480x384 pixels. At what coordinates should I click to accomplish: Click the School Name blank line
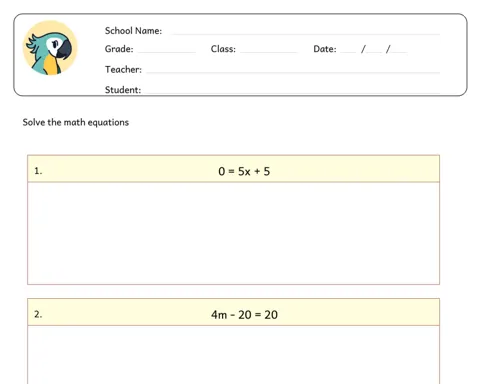[306, 32]
